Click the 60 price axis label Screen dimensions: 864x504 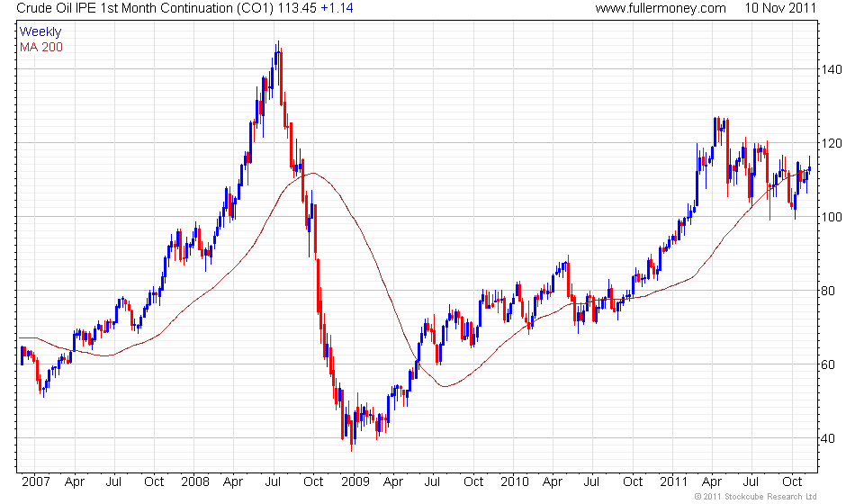pos(828,364)
